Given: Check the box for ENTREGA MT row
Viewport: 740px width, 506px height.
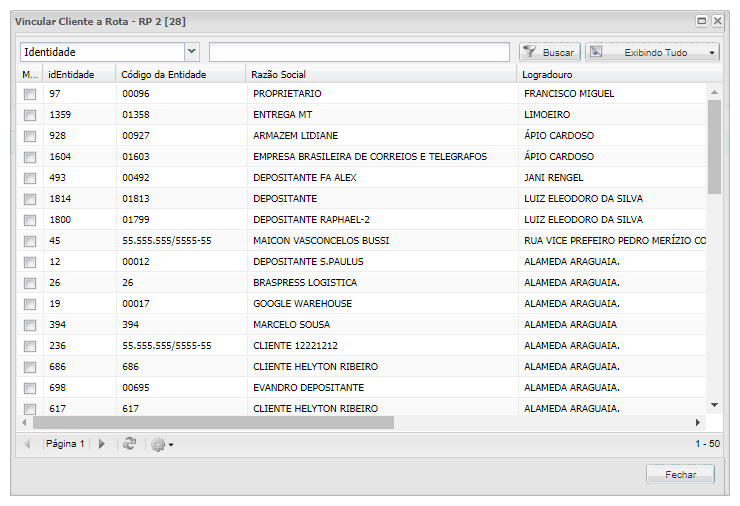Looking at the screenshot, I should [30, 115].
